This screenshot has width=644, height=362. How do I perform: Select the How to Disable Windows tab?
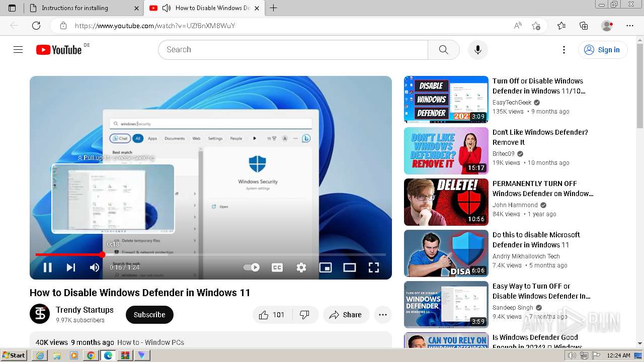tap(205, 8)
